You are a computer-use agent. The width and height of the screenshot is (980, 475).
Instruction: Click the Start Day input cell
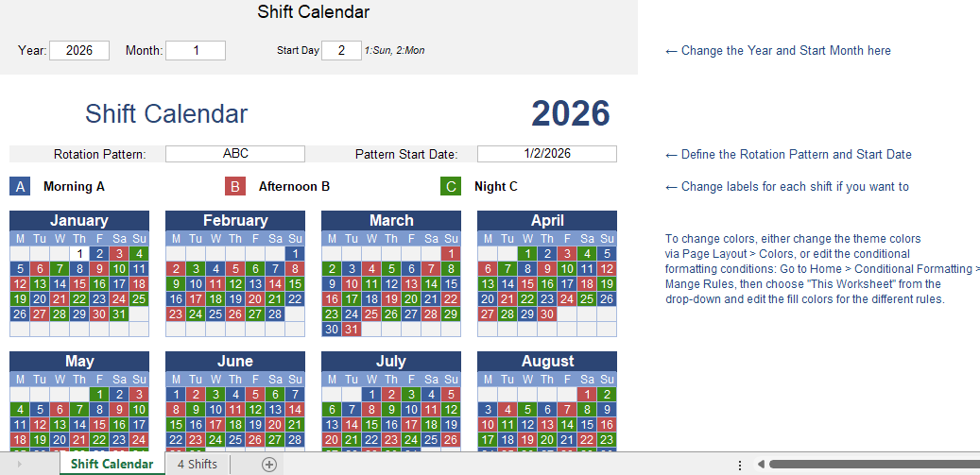[341, 51]
